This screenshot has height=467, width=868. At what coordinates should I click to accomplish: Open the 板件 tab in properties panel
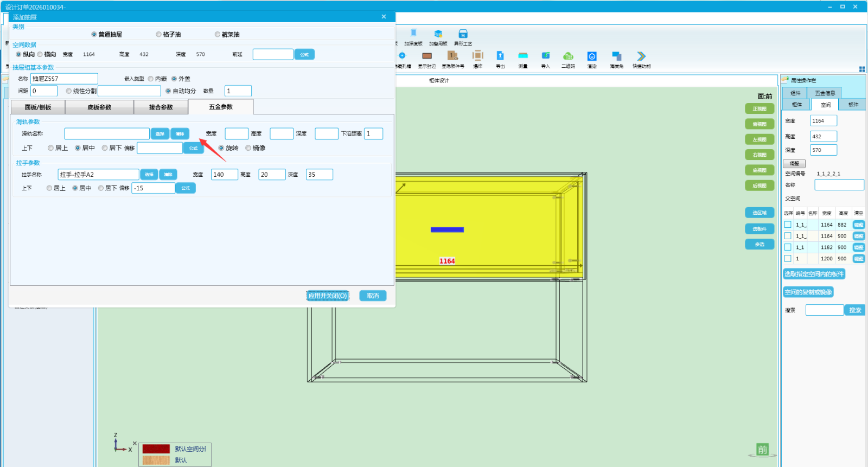(x=853, y=105)
